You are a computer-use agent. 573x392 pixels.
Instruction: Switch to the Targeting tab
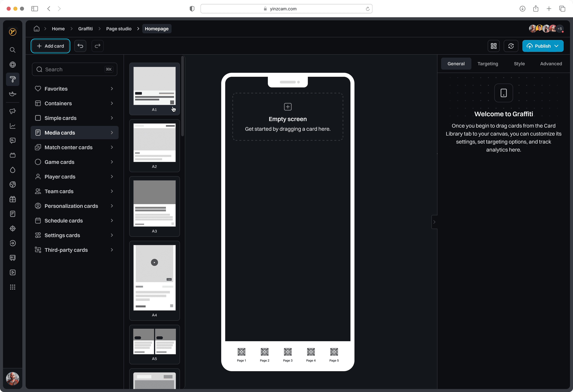487,64
